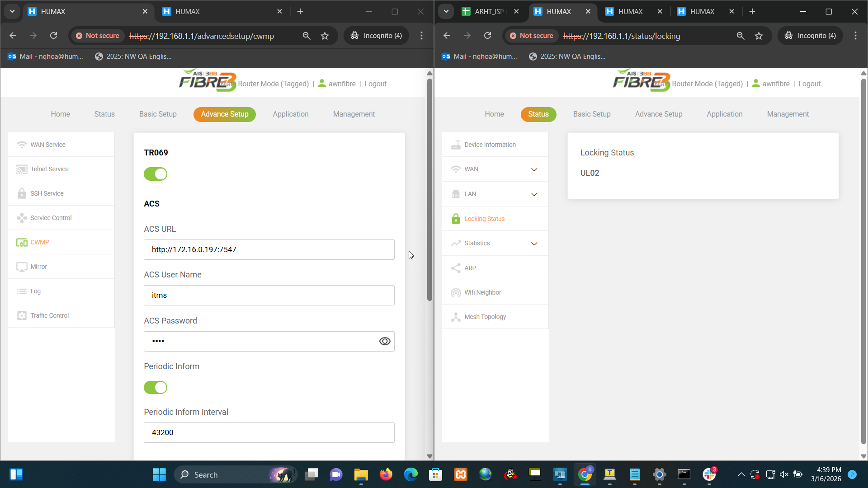Image resolution: width=868 pixels, height=488 pixels.
Task: Expand the LAN status submenu chevron
Action: pyautogui.click(x=534, y=194)
